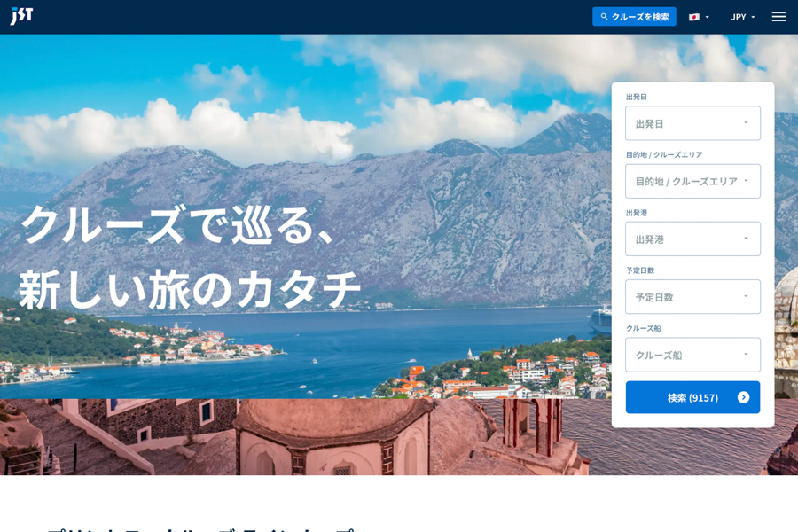The height and width of the screenshot is (532, 798).
Task: Click the クルーズで巡る hero headline
Action: pos(177,223)
